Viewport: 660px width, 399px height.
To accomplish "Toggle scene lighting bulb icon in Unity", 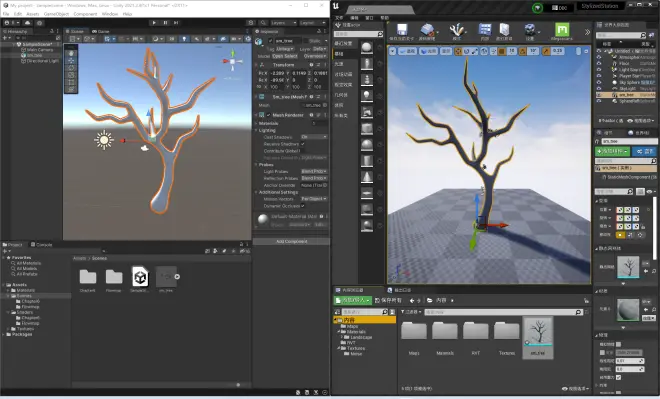I will (x=184, y=39).
